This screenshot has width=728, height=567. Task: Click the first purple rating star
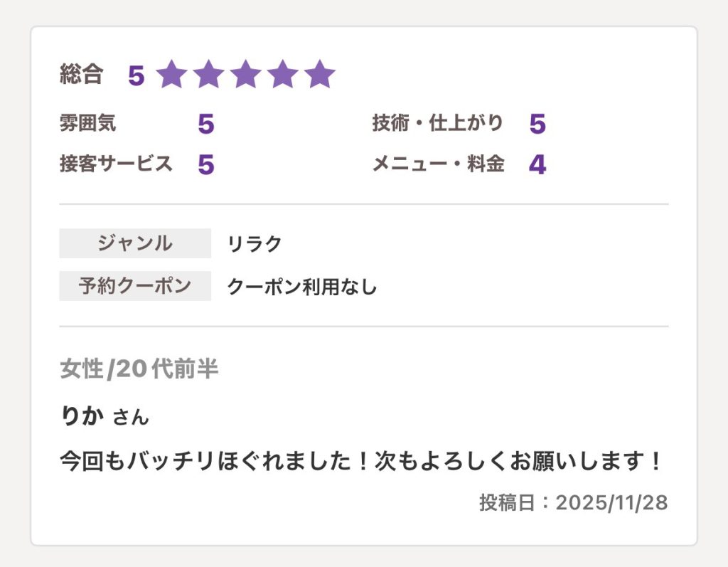(x=171, y=74)
